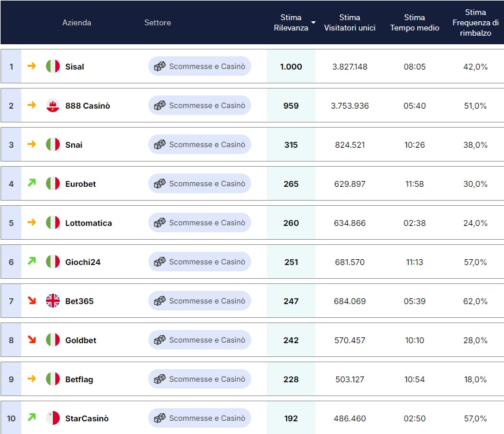Click the Malta flag beside StarCasinò
This screenshot has width=504, height=434.
pyautogui.click(x=53, y=418)
